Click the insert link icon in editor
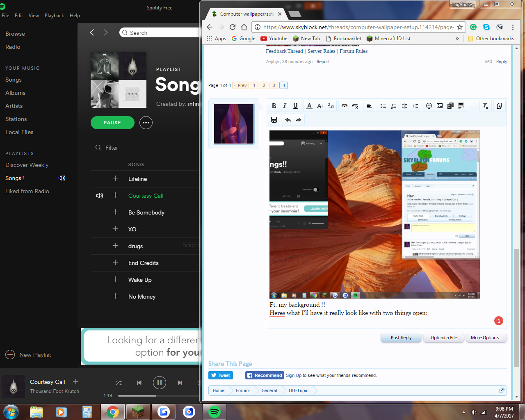Screen dimensions: 525x420 click(x=345, y=106)
